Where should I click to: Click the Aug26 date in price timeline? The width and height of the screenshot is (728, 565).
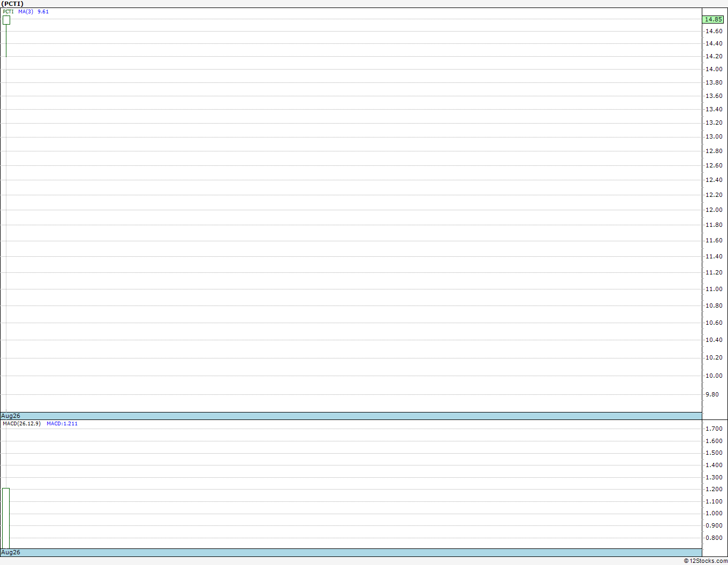coord(11,416)
